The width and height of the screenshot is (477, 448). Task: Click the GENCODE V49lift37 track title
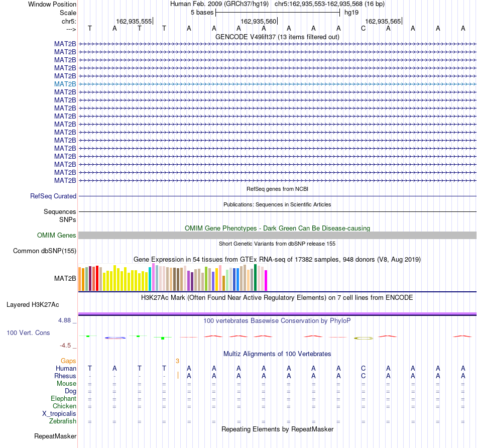(x=277, y=37)
